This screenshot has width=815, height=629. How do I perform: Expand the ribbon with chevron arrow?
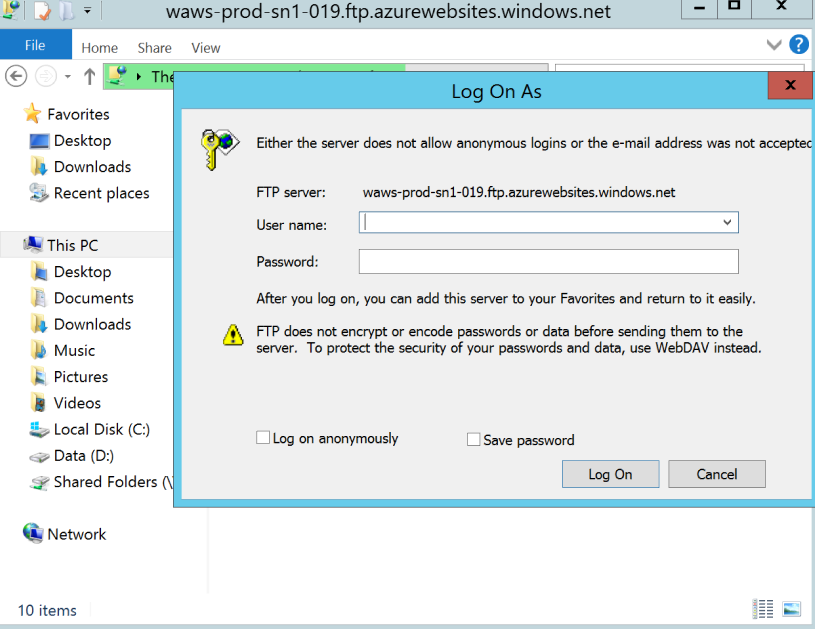point(774,45)
